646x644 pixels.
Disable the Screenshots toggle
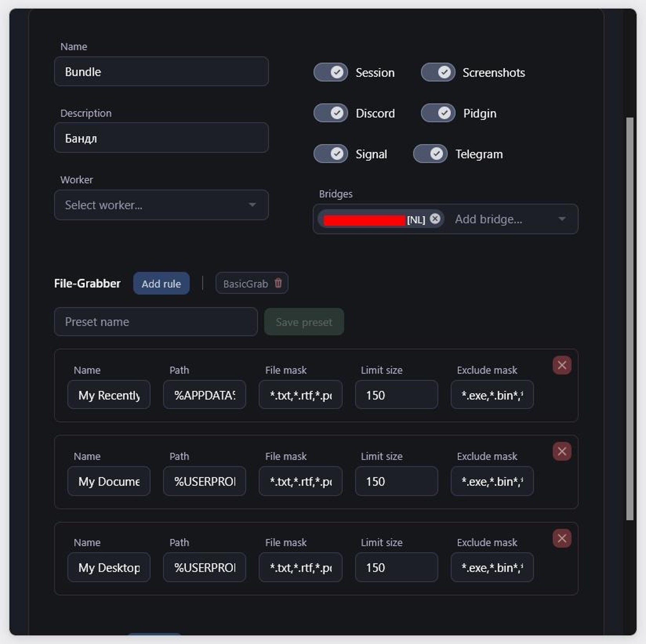(x=438, y=72)
